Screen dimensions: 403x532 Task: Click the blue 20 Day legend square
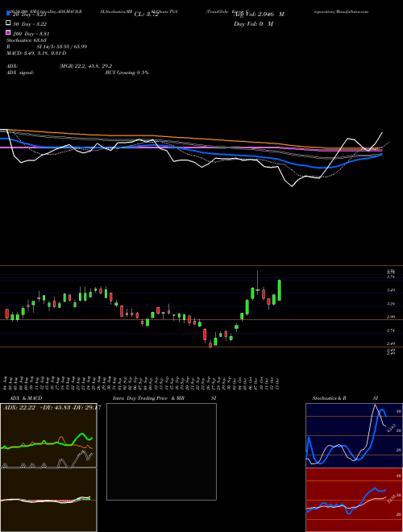(8, 13)
